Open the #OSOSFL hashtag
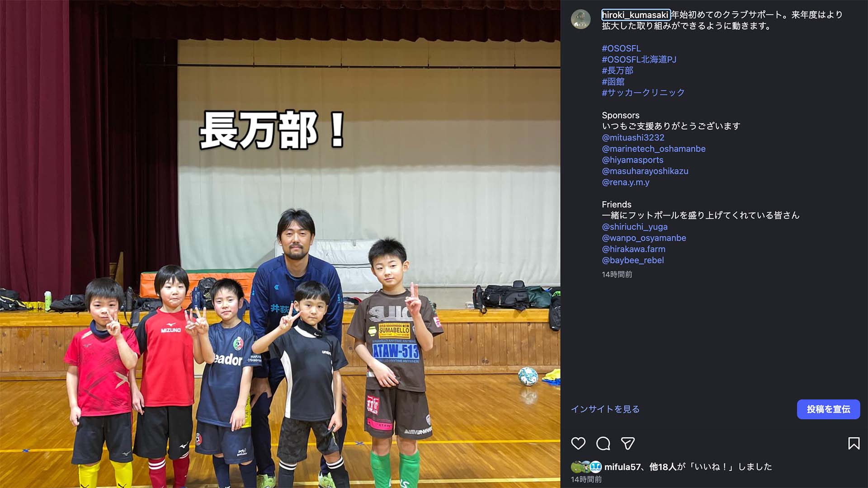The height and width of the screenshot is (488, 868). (621, 48)
